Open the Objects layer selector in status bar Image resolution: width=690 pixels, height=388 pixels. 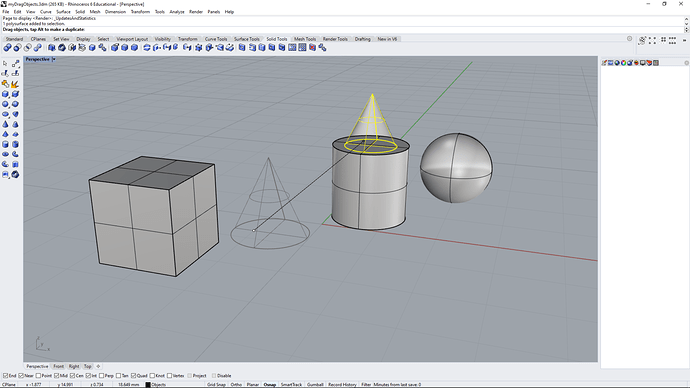(159, 384)
